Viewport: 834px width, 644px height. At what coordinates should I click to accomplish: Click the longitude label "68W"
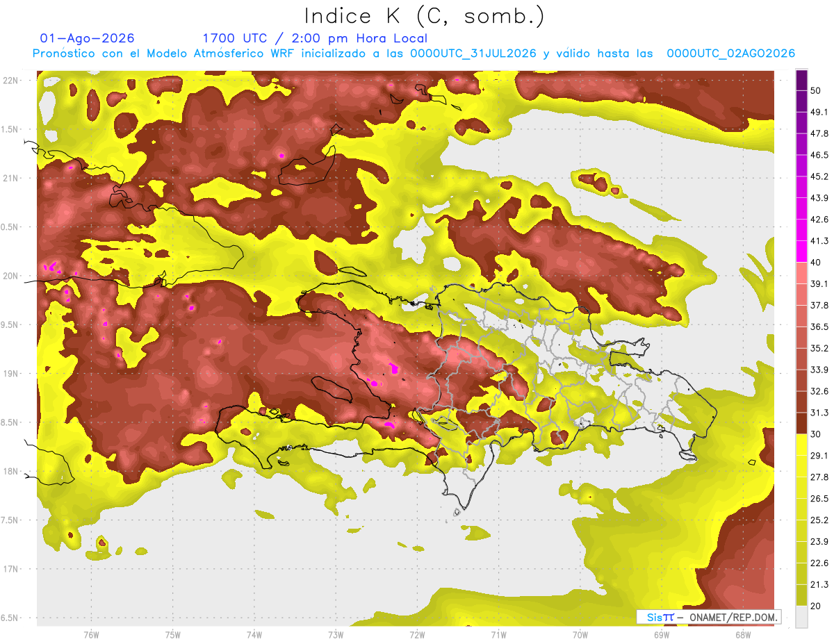pyautogui.click(x=742, y=635)
